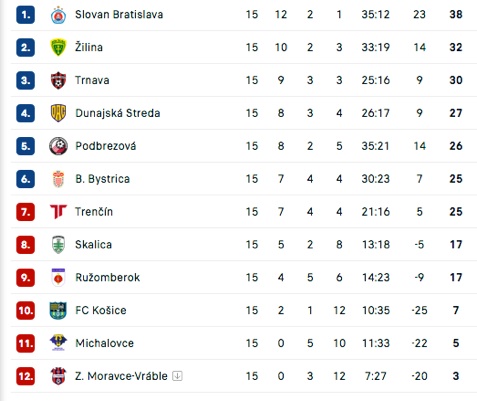Click the Trnava goals score 25:16

pos(376,80)
